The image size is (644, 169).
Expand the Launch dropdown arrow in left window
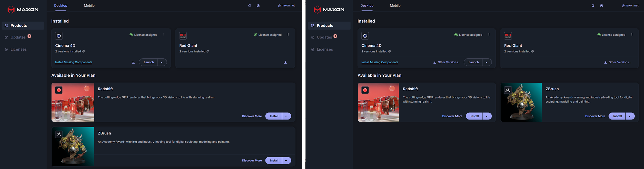(162, 62)
